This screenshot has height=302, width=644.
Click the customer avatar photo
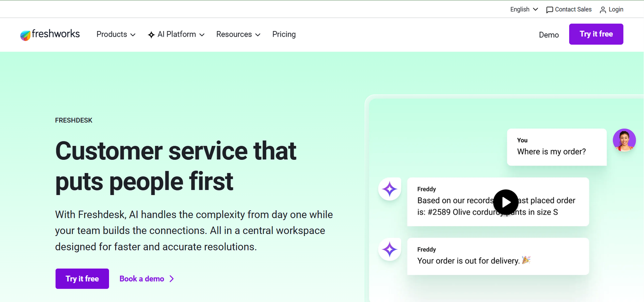click(x=624, y=140)
